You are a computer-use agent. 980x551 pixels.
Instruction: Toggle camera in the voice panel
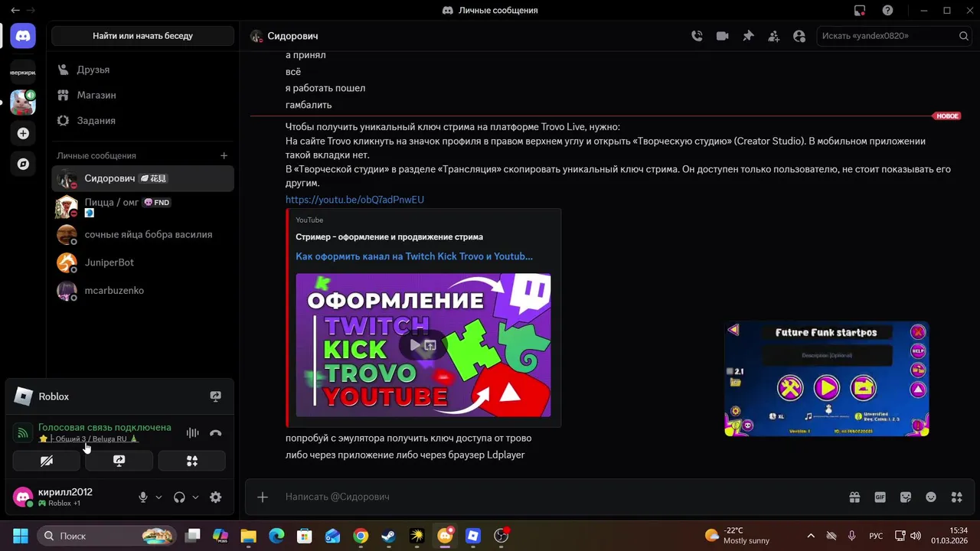tap(47, 461)
